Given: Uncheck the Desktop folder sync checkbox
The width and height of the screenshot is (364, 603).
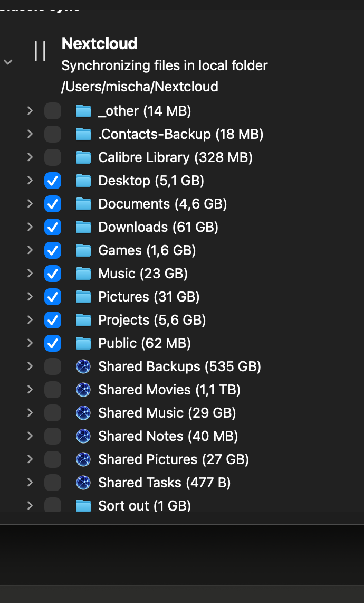Looking at the screenshot, I should click(x=53, y=181).
